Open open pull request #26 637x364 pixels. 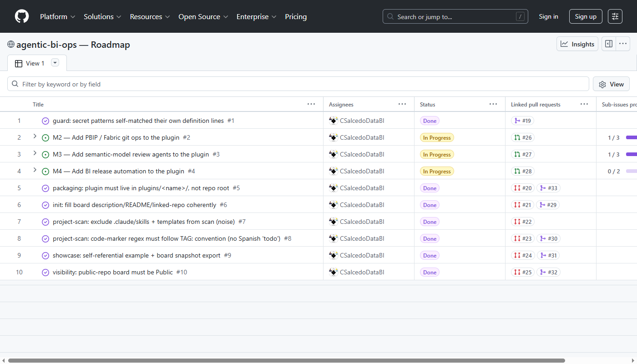(x=523, y=137)
